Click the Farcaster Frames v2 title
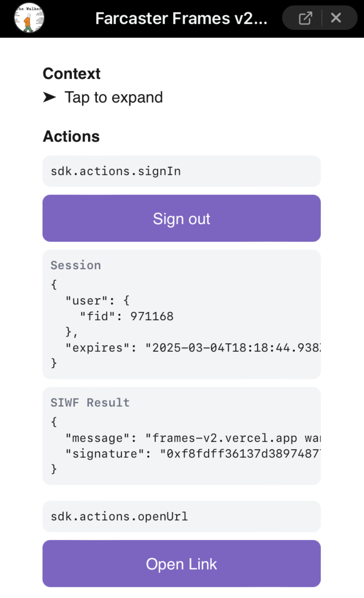The image size is (364, 598). 181,19
